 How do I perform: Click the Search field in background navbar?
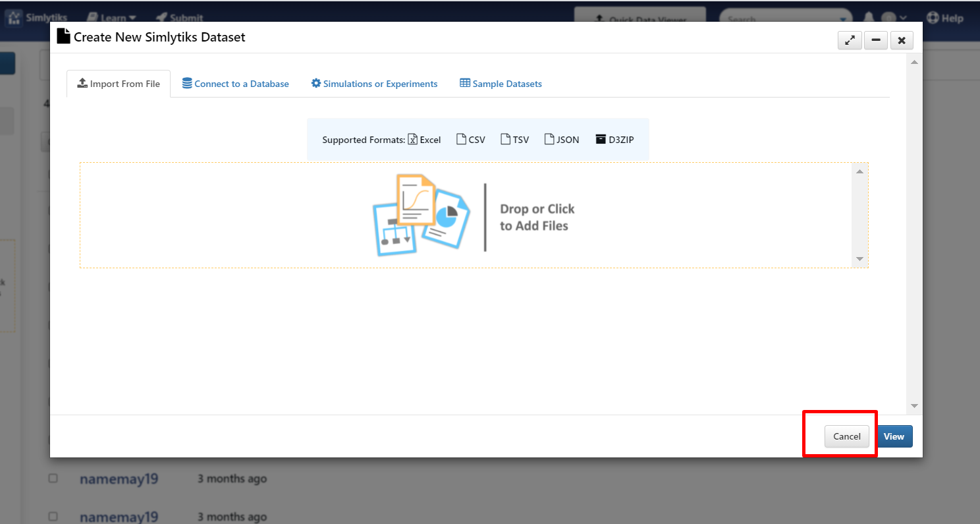[x=786, y=18]
